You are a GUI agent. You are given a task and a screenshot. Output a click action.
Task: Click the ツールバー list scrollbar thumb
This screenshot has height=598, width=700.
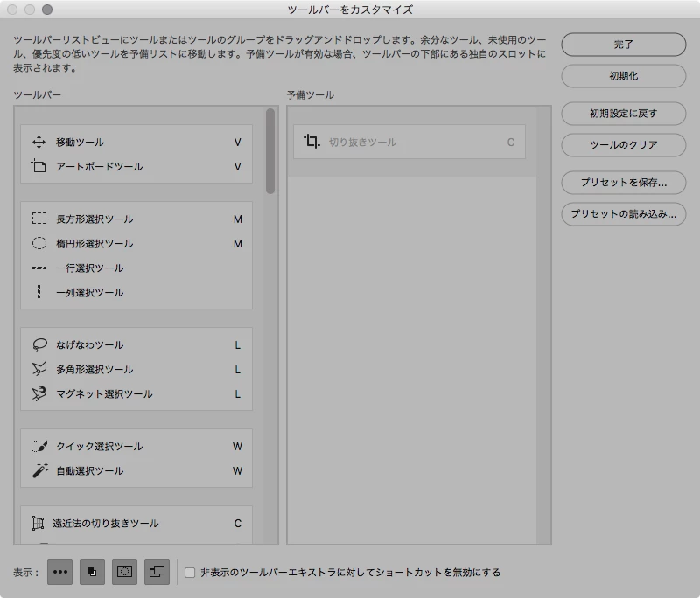[x=270, y=151]
